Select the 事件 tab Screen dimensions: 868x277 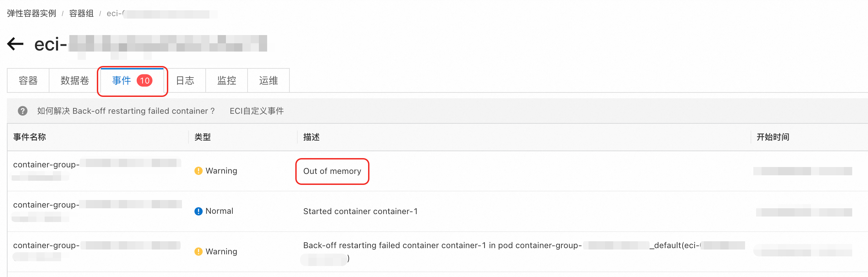tap(132, 81)
